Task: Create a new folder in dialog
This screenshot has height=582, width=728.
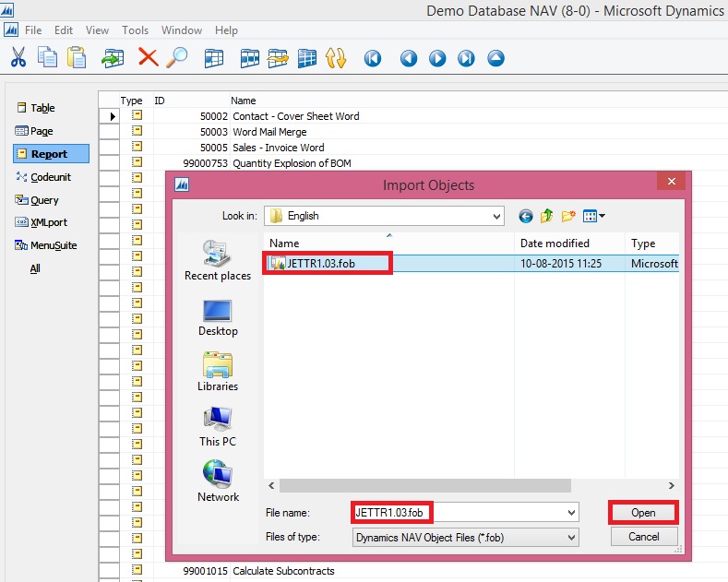Action: (568, 216)
